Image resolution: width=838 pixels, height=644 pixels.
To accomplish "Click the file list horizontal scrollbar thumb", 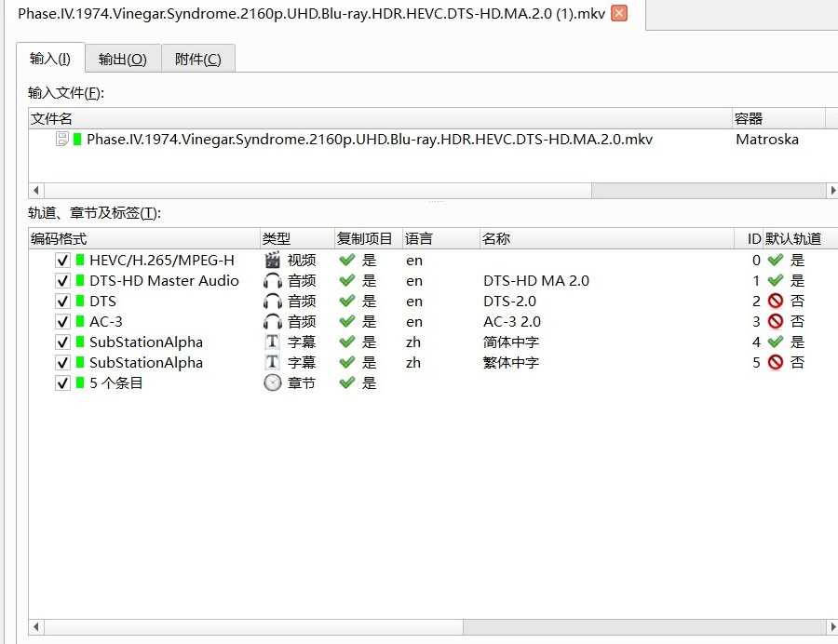I will pos(318,191).
